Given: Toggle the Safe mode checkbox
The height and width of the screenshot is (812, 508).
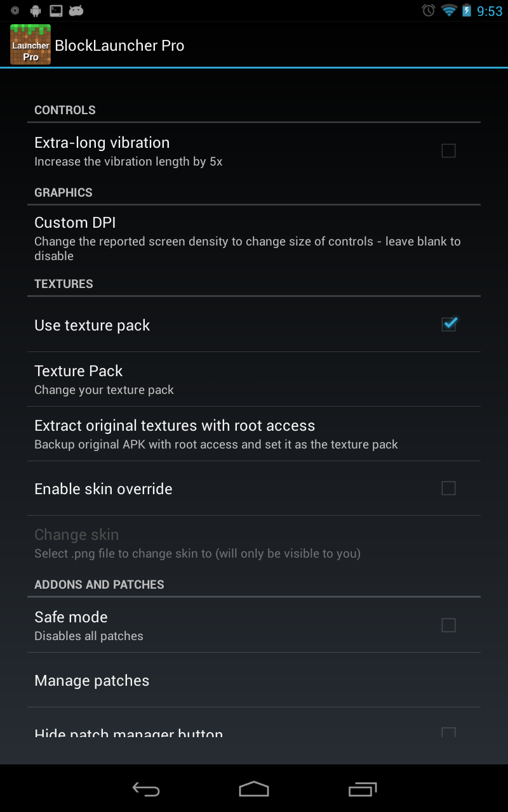Looking at the screenshot, I should click(448, 625).
